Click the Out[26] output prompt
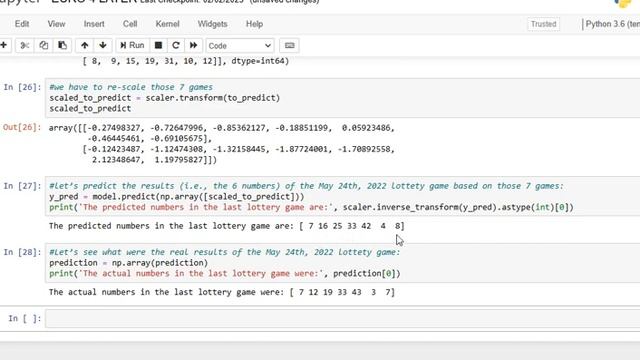Image resolution: width=640 pixels, height=360 pixels. [x=22, y=127]
